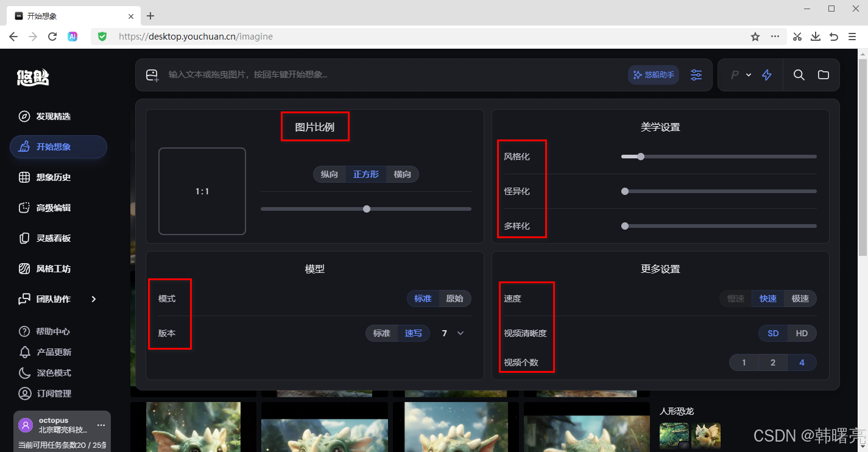Open the browser hamburger menu icon
Viewport: 868px width, 452px height.
852,37
